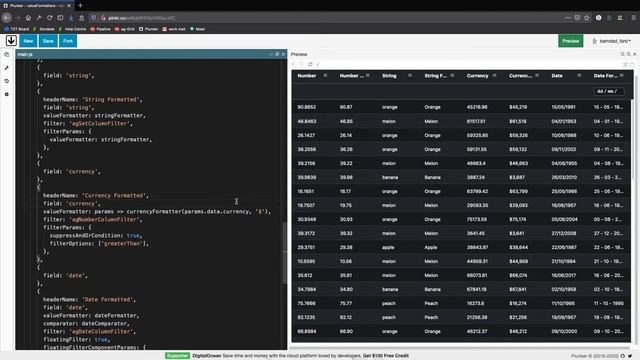Click the code line with 'Currency Formatted'
Viewport: 640px width, 360px height.
96,196
